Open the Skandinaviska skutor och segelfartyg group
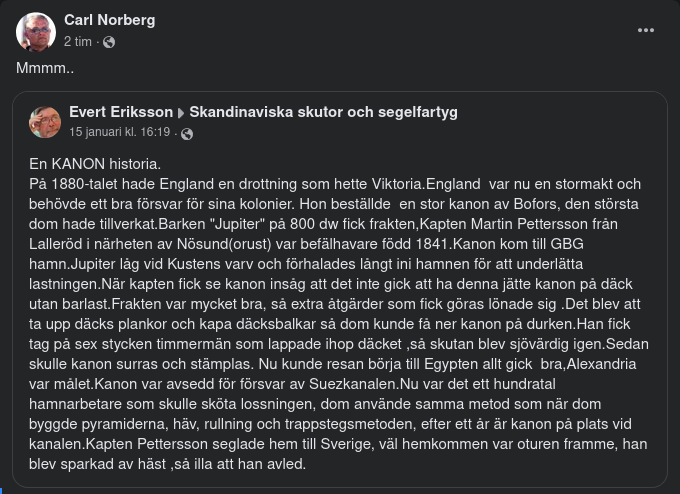680x494 pixels. tap(323, 112)
